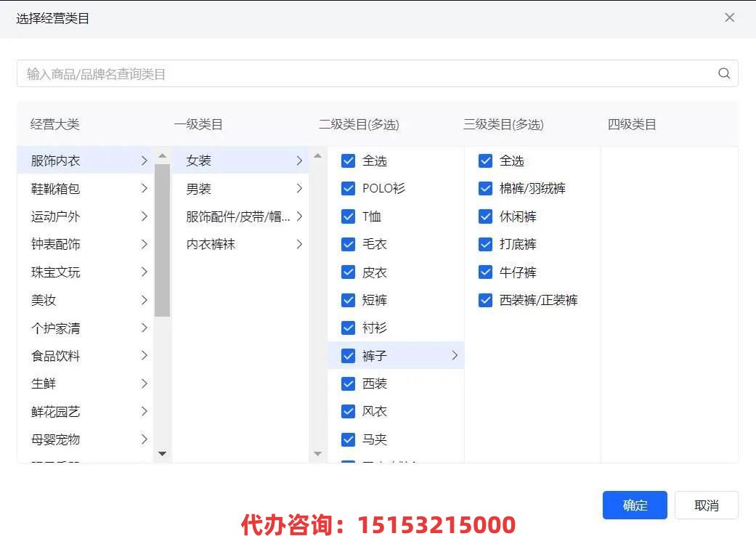The height and width of the screenshot is (536, 756).
Task: Click the arrow icon beside 裤子
Action: click(455, 355)
